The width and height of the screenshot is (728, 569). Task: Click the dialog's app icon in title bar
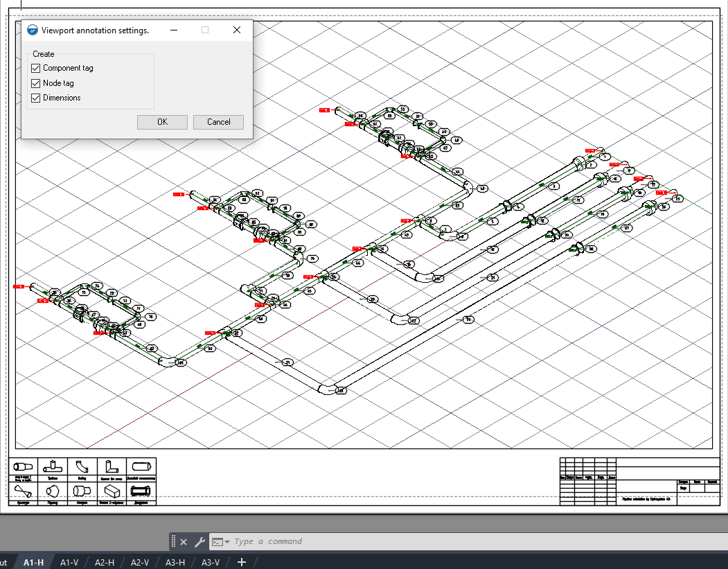point(32,30)
